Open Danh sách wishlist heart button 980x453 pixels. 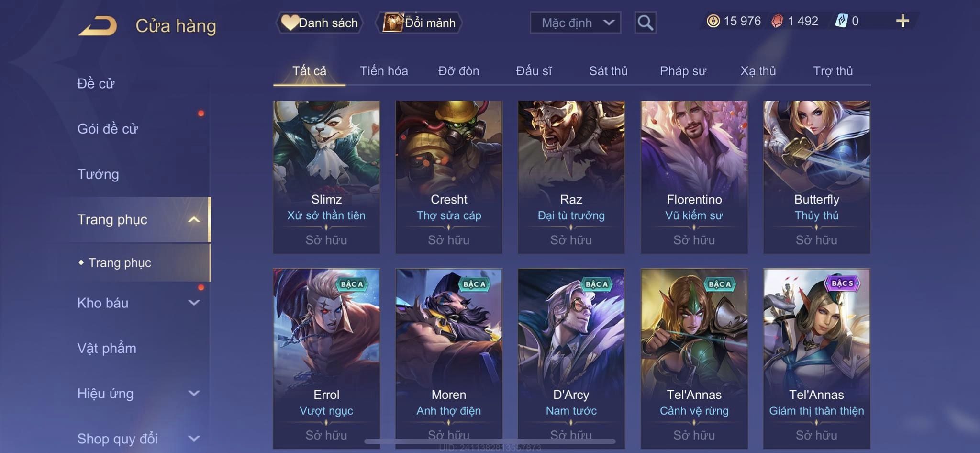319,23
